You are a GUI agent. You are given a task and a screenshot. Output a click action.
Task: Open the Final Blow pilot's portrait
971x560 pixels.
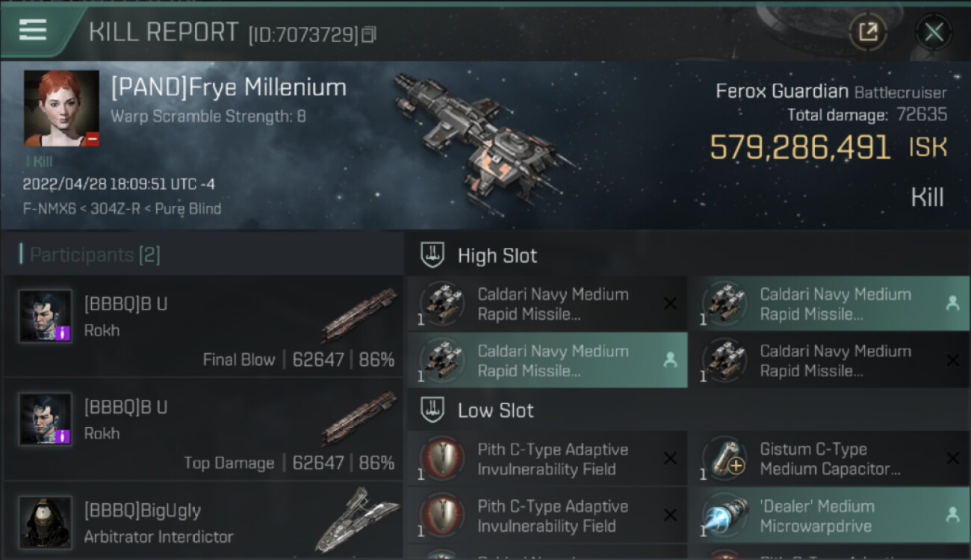pos(46,317)
